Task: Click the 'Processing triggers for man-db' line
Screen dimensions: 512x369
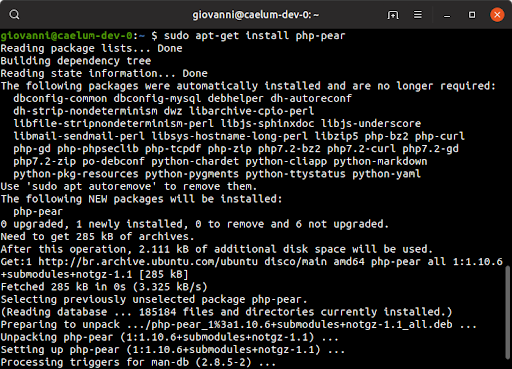Action: click(x=138, y=362)
